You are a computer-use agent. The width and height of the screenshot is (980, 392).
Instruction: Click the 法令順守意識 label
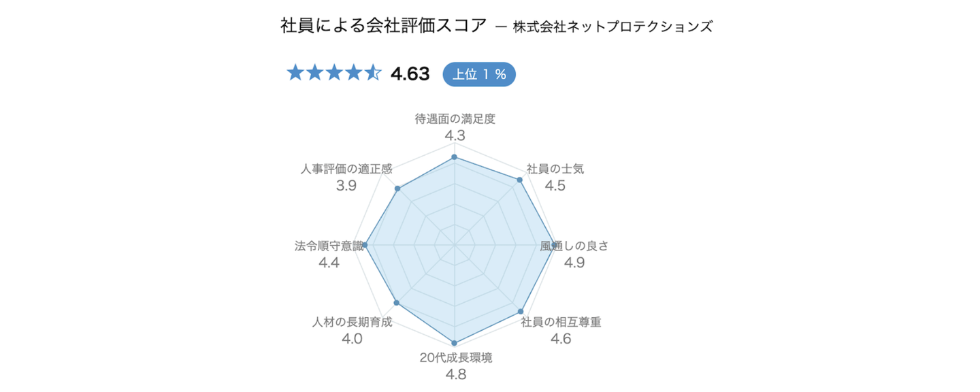(x=329, y=246)
